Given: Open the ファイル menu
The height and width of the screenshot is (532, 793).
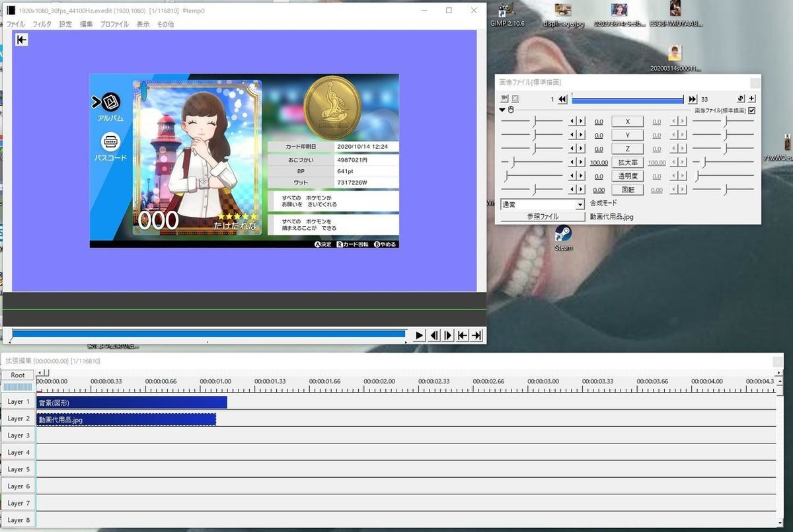Looking at the screenshot, I should tap(15, 24).
